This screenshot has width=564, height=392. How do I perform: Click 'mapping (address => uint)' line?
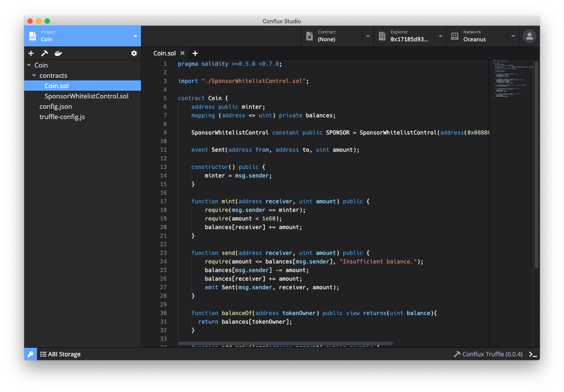(263, 115)
